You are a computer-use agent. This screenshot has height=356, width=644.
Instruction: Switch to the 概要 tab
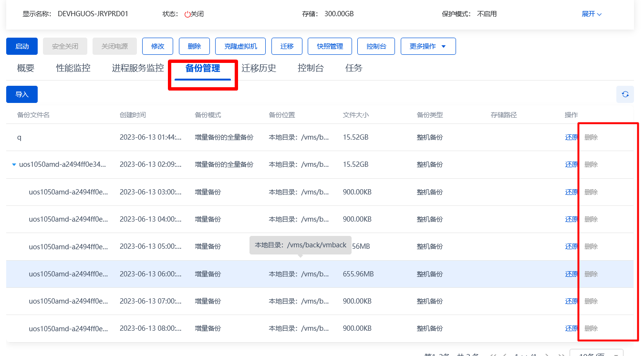click(26, 68)
